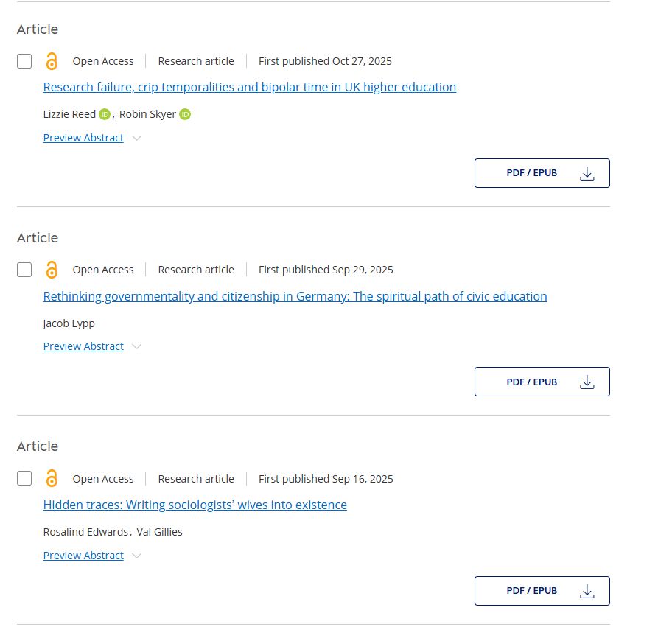Expand abstract chevron under Rosalind Edwards article
This screenshot has width=672, height=627.
tap(136, 556)
